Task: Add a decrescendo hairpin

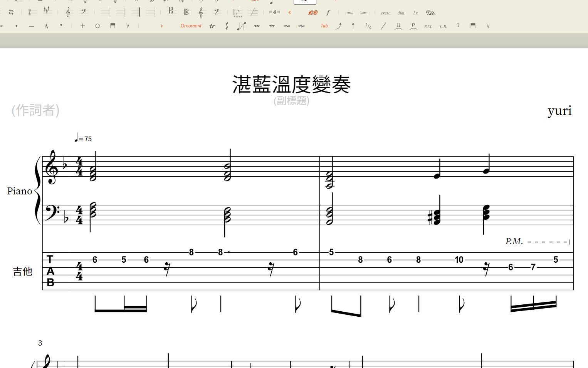Action: (364, 13)
